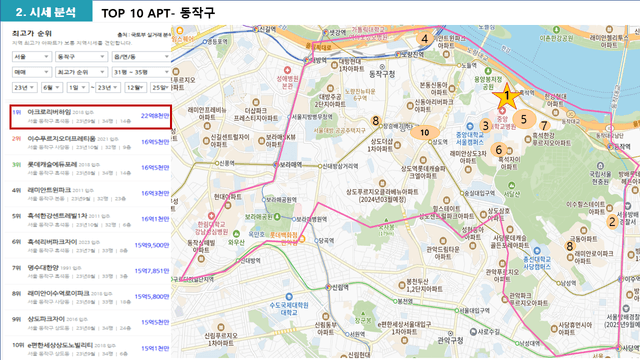The width and height of the screenshot is (640, 360).
Task: Click the 22억8천만 price
Action: 155,116
